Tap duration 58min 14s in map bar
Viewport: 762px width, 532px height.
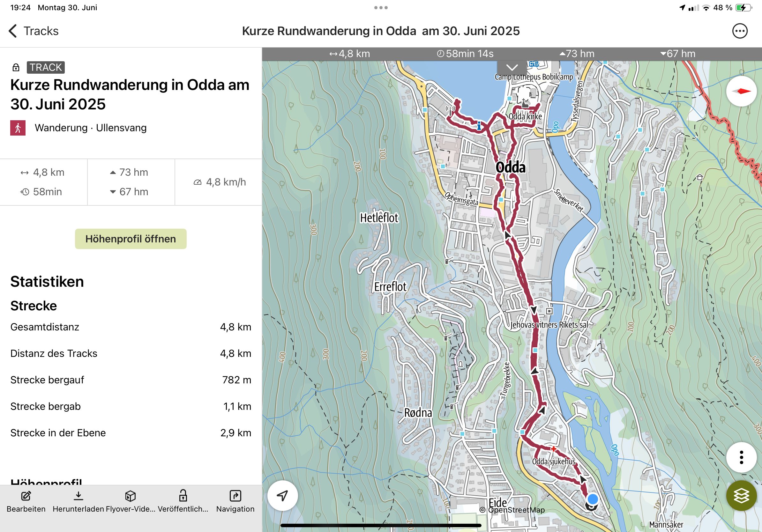click(x=465, y=54)
